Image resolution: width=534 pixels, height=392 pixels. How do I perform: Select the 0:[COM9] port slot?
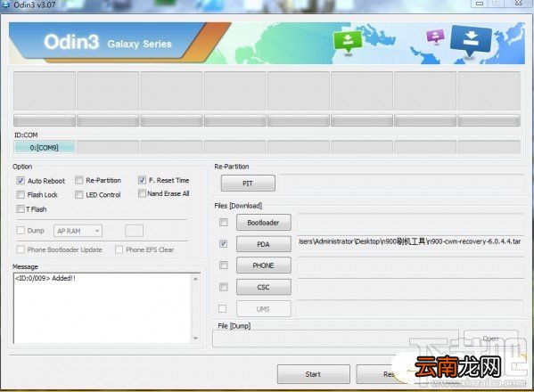coord(45,148)
